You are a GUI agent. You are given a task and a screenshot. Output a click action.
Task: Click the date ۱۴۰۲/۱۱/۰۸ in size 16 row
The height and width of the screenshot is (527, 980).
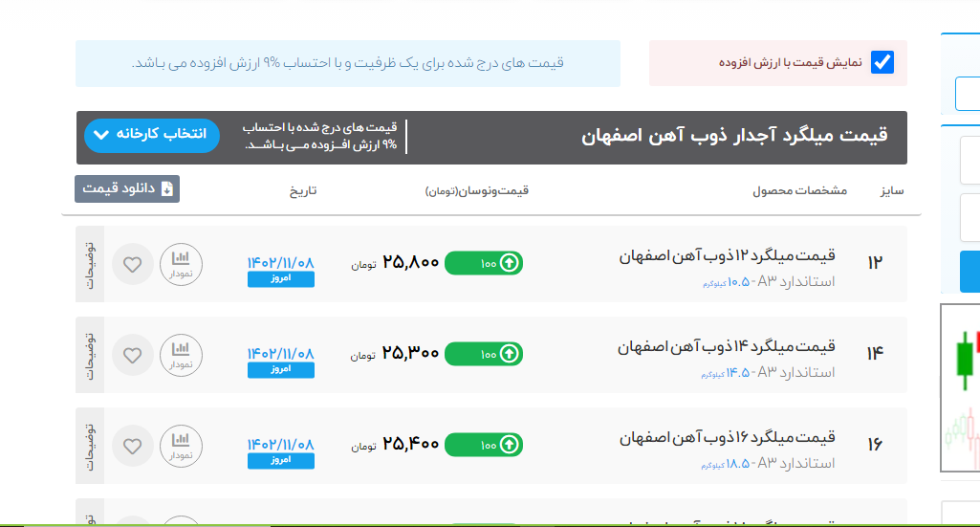(x=280, y=444)
